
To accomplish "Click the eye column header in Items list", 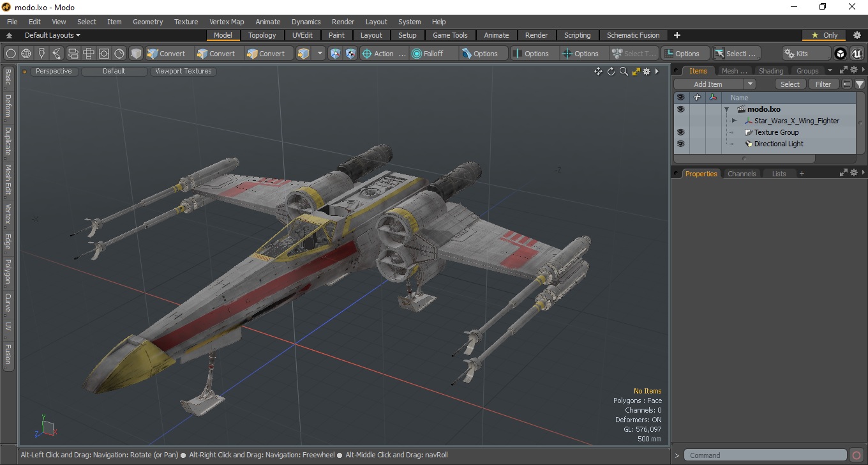I will 680,98.
